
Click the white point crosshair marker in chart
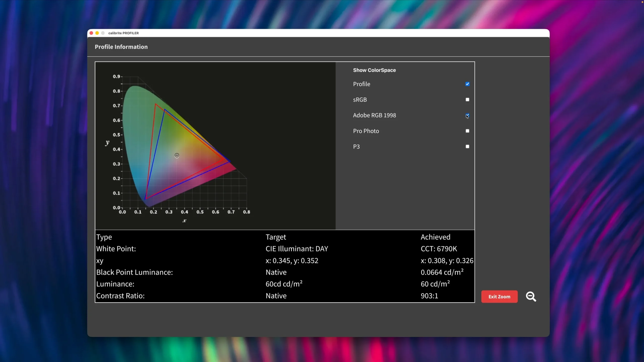(177, 155)
